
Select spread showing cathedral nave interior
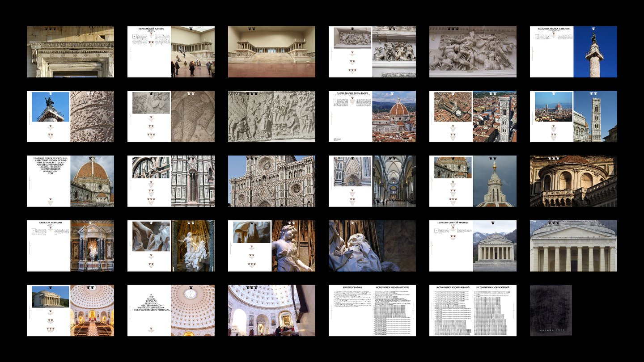372,181
